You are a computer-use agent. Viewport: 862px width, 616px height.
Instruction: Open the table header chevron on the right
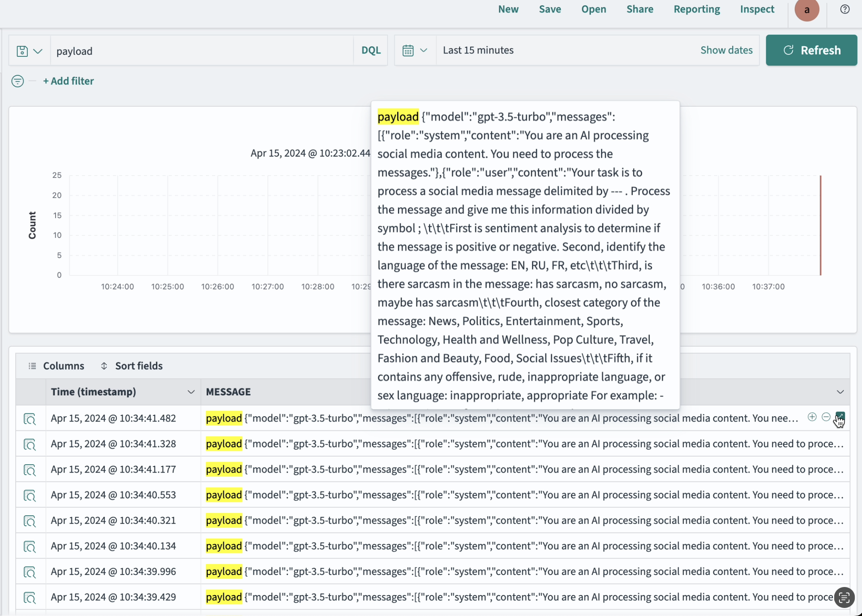tap(840, 392)
